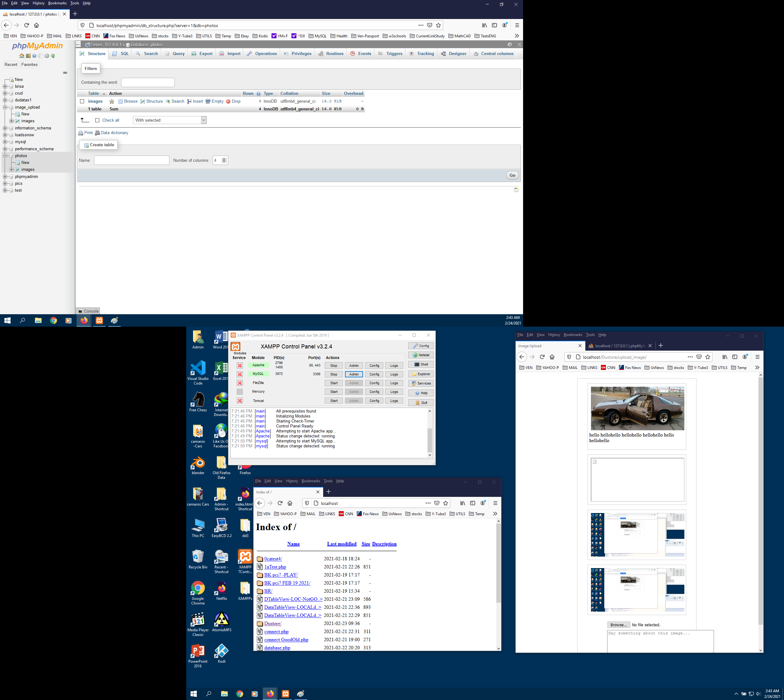The image size is (784, 700).
Task: Click the reload navigation panel icon
Action: 53,56
